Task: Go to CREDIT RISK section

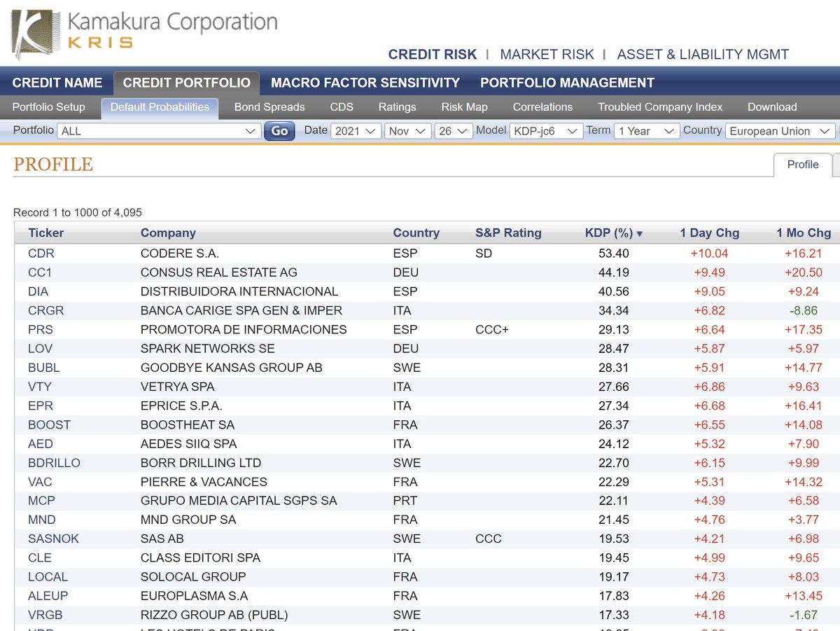Action: 433,54
